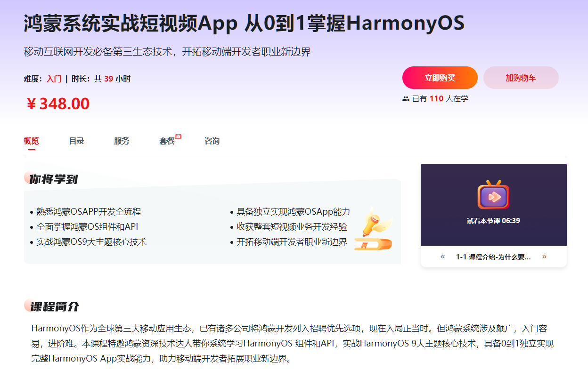
Task: Click the 立即购买 button
Action: click(440, 78)
